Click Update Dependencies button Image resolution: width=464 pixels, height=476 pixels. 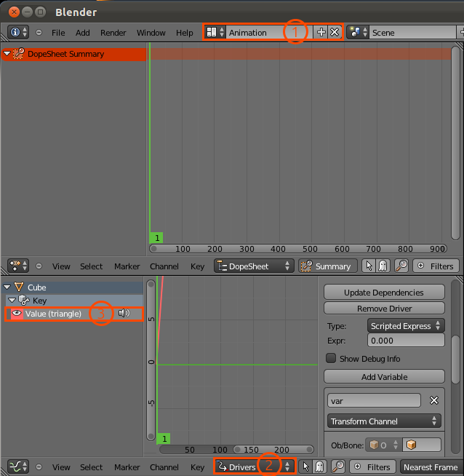pyautogui.click(x=384, y=292)
